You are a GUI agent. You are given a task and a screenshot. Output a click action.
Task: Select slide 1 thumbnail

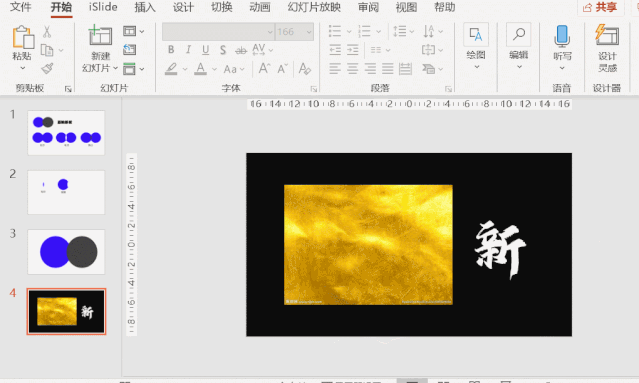(66, 133)
